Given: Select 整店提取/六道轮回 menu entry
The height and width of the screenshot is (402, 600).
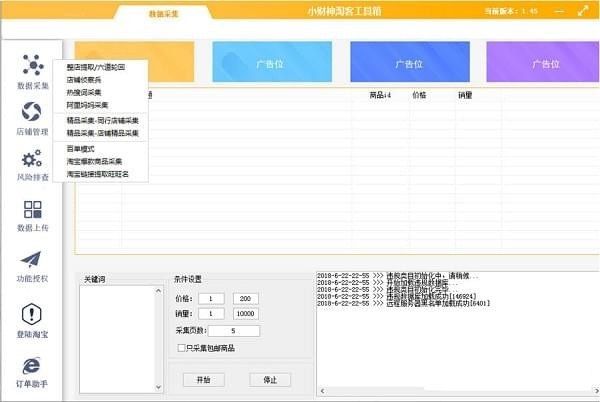Looking at the screenshot, I should 96,67.
